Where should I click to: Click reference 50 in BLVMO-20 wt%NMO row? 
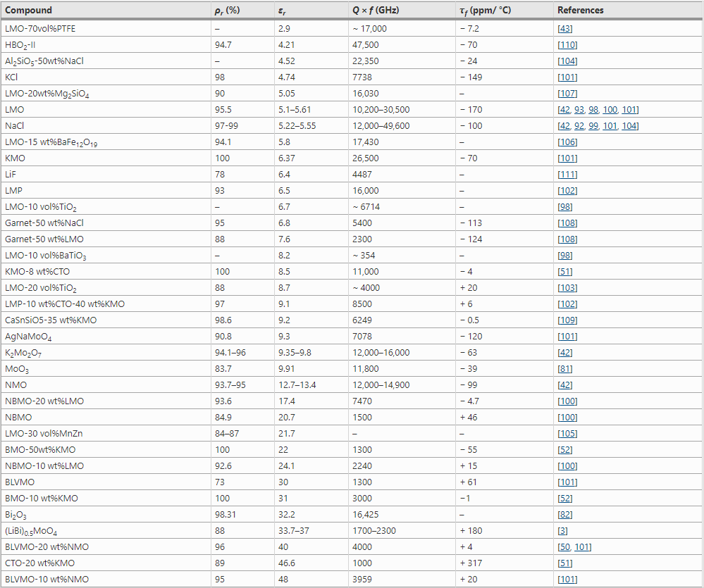point(565,546)
